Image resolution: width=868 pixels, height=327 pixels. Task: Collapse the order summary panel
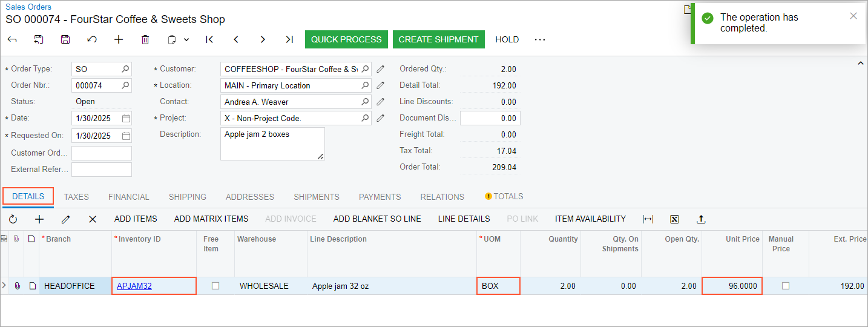click(x=859, y=63)
